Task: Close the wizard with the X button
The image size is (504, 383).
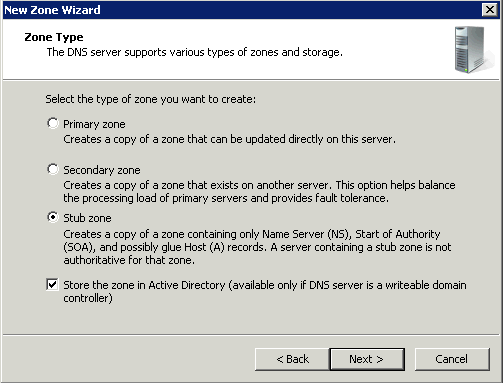Action: [x=490, y=10]
